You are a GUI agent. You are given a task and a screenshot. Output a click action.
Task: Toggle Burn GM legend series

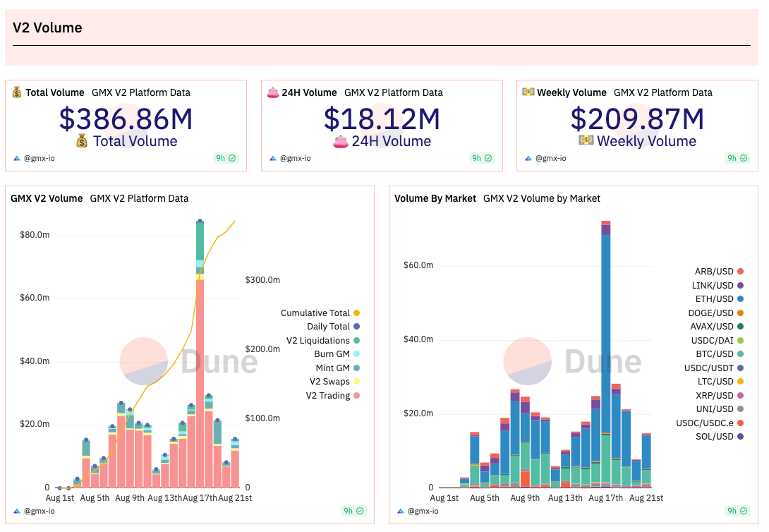[337, 354]
